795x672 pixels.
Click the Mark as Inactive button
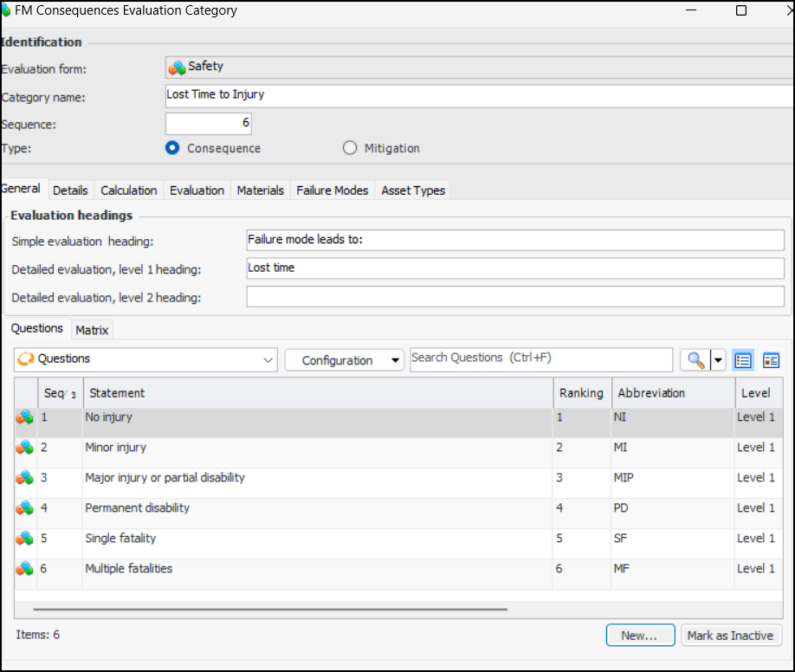pos(730,636)
